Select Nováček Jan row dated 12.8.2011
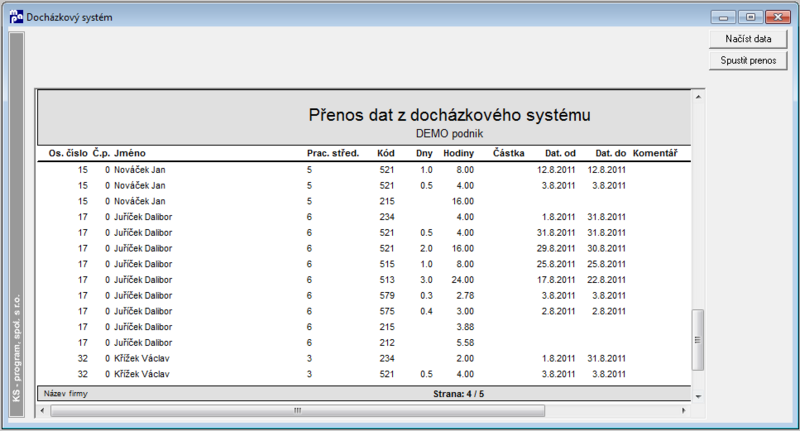Screen dimensions: 800x431 [x=364, y=170]
